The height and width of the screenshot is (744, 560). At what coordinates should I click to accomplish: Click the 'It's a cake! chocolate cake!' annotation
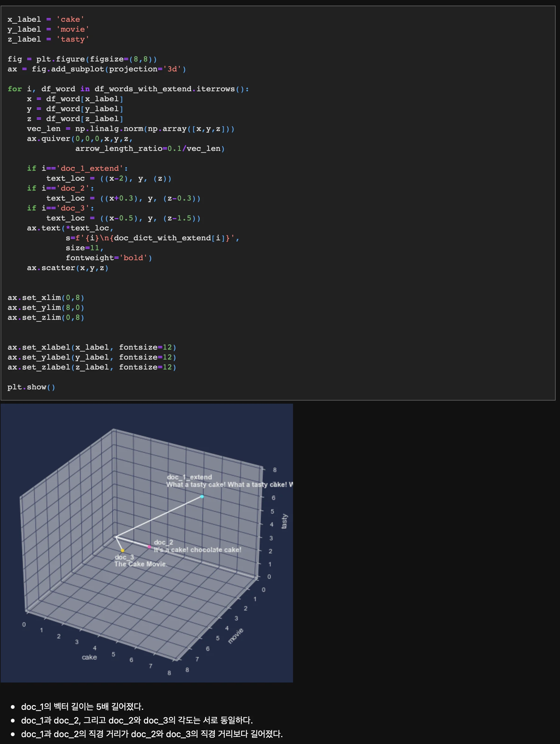[197, 550]
